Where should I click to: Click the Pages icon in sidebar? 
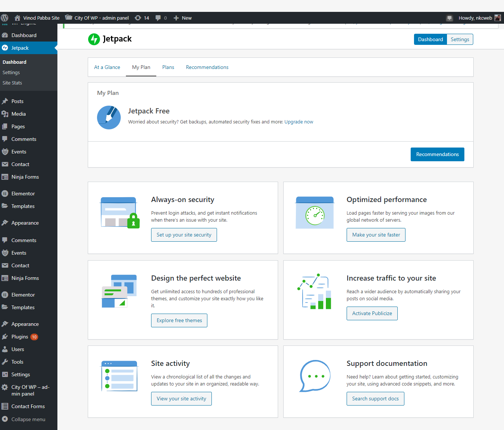pos(5,126)
